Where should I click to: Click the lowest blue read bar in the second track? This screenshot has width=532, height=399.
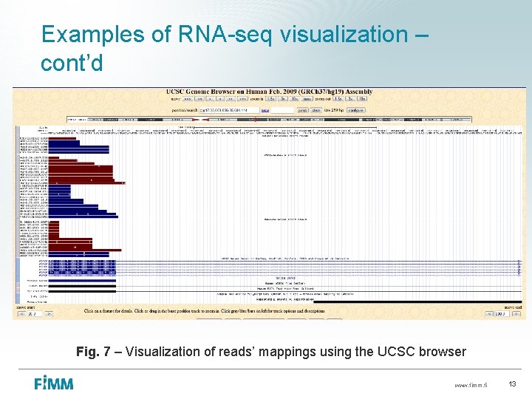[x=83, y=216]
